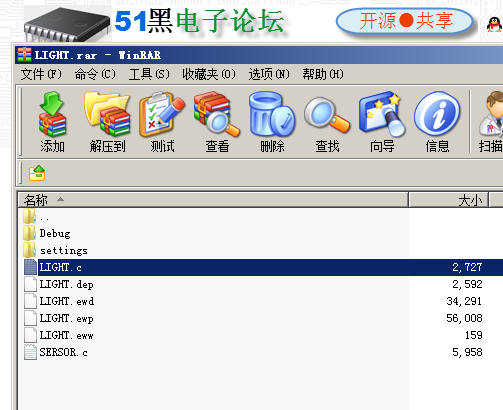This screenshot has height=410, width=503.
Task: Open the Tools (工具) menu
Action: (x=149, y=74)
